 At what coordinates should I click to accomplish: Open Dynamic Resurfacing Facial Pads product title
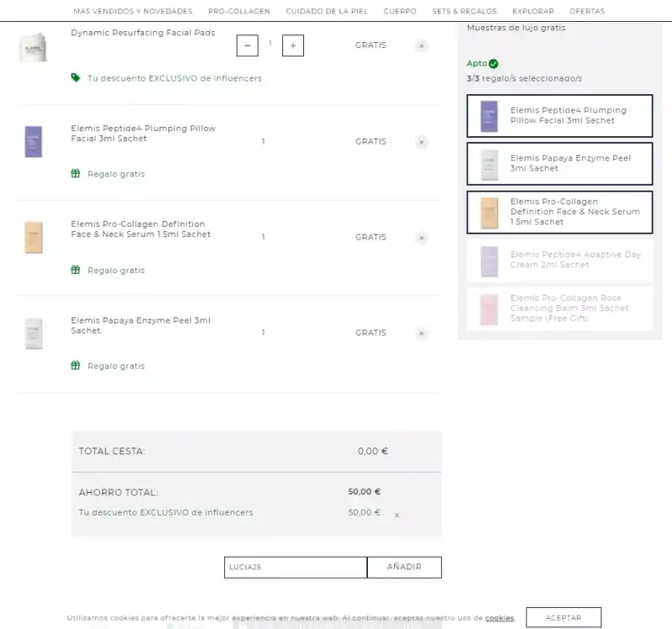[143, 33]
